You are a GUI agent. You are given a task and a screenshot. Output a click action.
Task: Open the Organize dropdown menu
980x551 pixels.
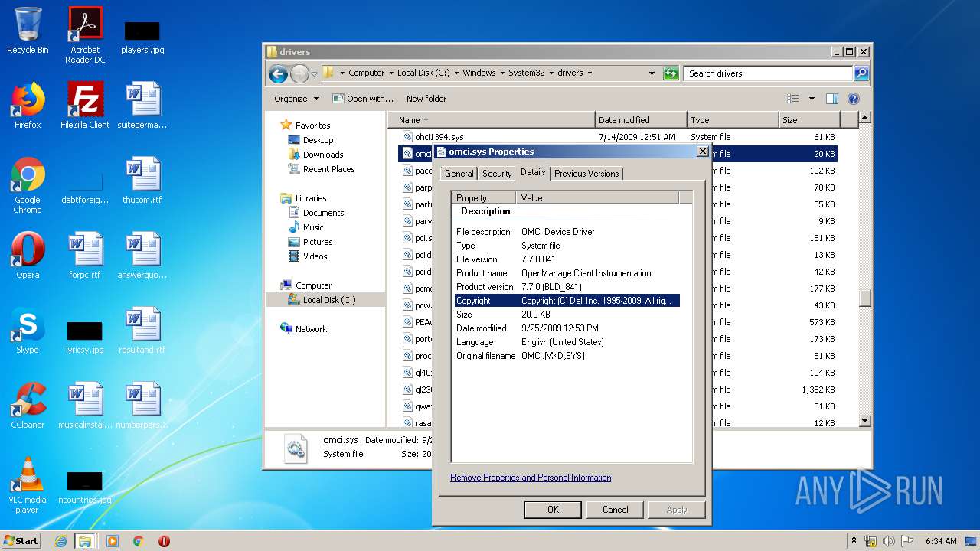point(296,99)
